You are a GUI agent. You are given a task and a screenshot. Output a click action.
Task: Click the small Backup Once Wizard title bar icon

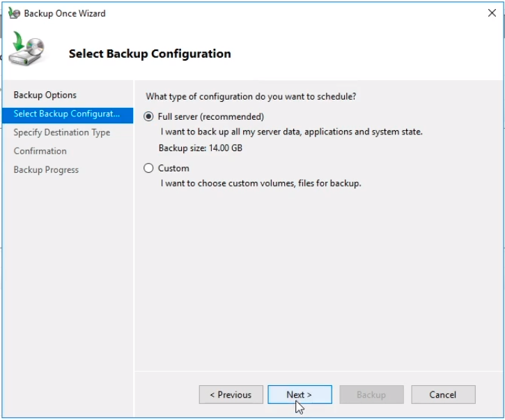(x=13, y=13)
